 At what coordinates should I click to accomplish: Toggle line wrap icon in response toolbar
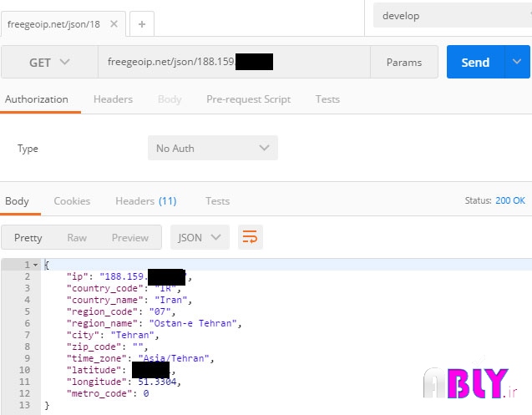[x=250, y=237]
